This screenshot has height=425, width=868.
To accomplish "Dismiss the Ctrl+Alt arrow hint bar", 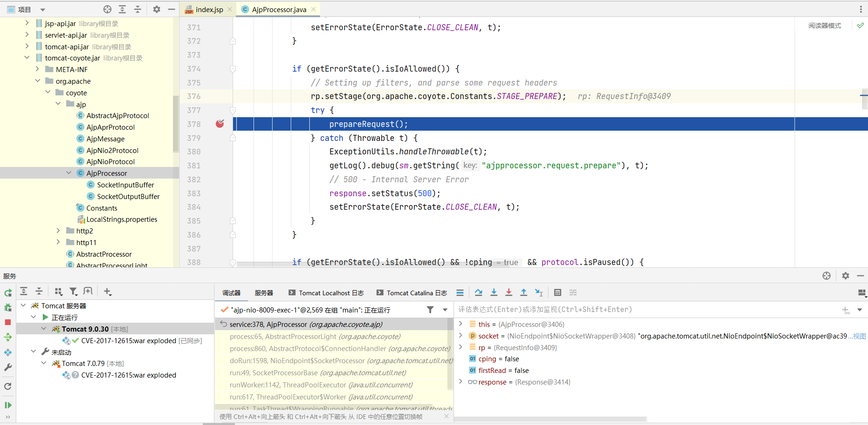I will click(x=447, y=417).
